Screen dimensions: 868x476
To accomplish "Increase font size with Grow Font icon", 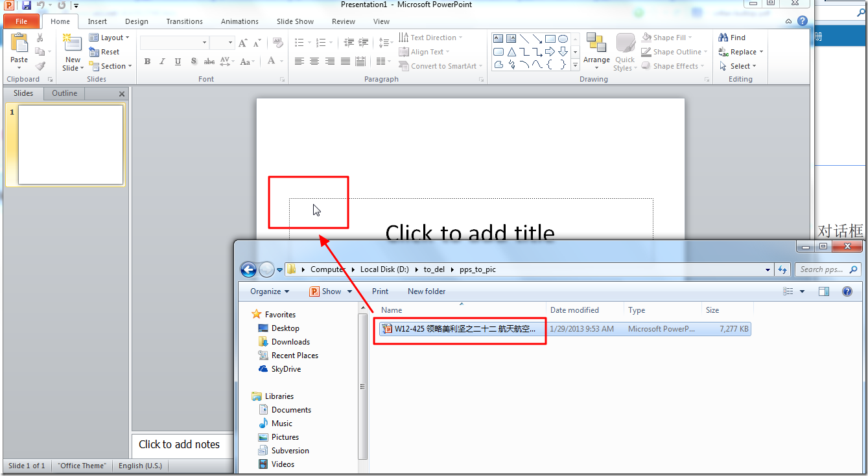I will [243, 43].
